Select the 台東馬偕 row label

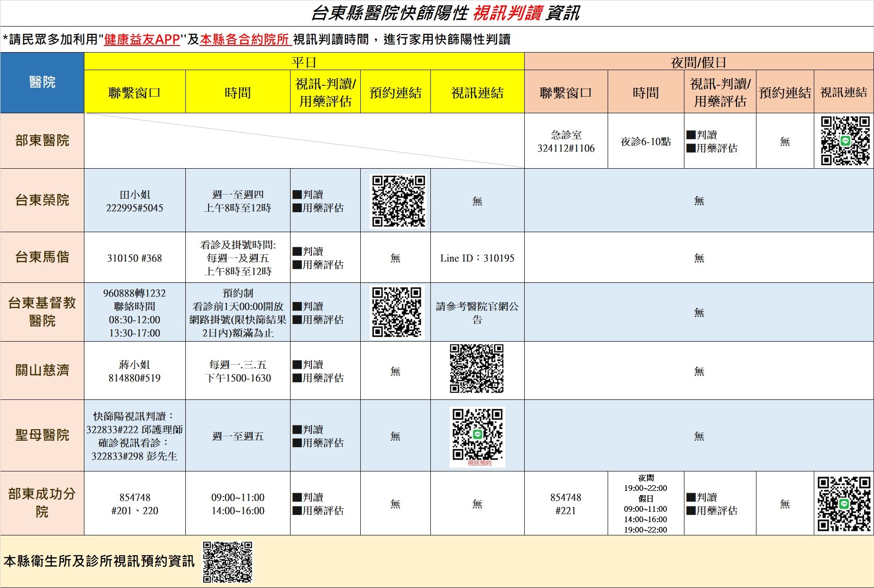pyautogui.click(x=42, y=257)
